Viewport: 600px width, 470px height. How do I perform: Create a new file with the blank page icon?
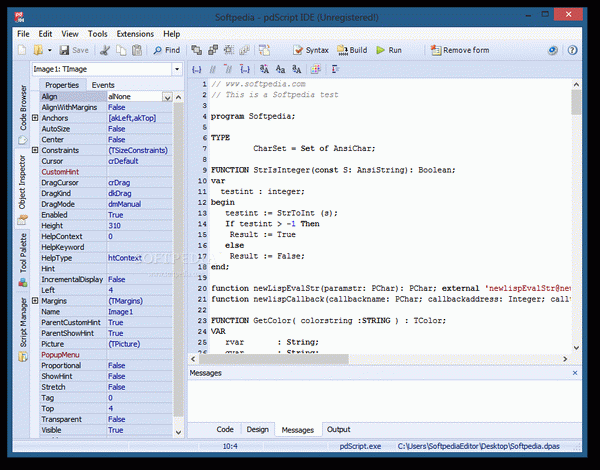22,50
